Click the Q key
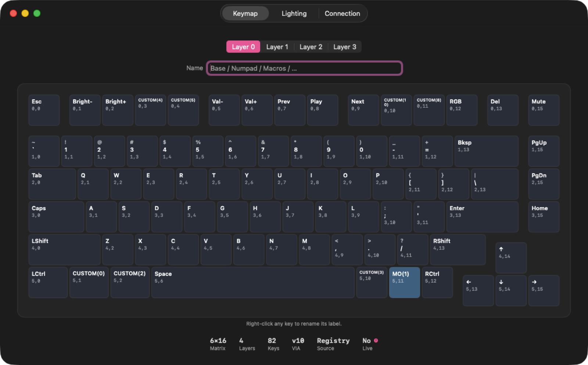This screenshot has height=365, width=588. (93, 184)
